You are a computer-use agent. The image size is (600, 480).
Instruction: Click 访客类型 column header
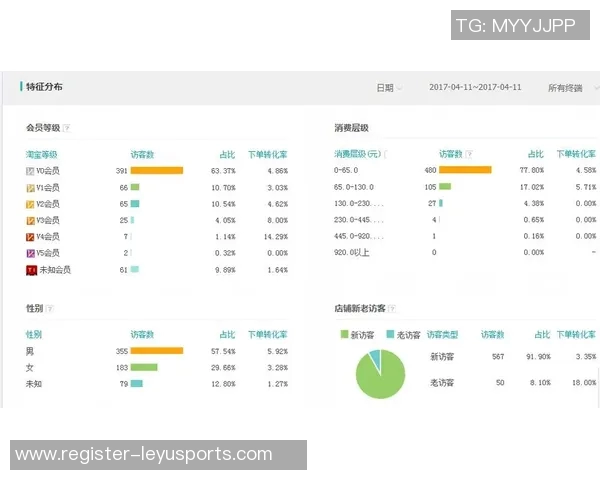click(x=442, y=335)
